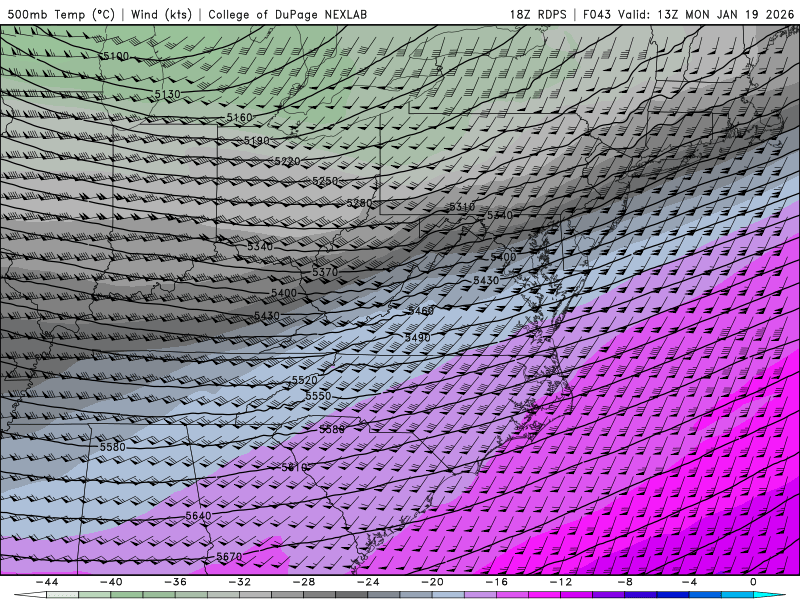Click the 5220 height contour label

point(287,161)
